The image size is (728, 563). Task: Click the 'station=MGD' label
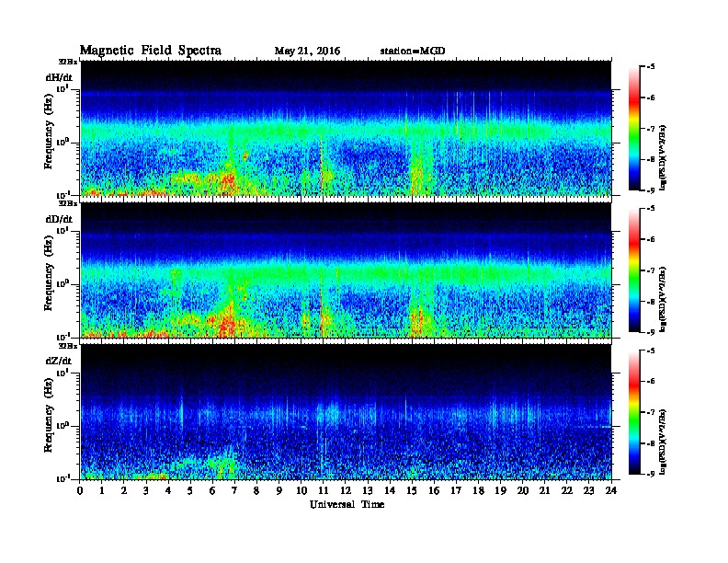(413, 52)
